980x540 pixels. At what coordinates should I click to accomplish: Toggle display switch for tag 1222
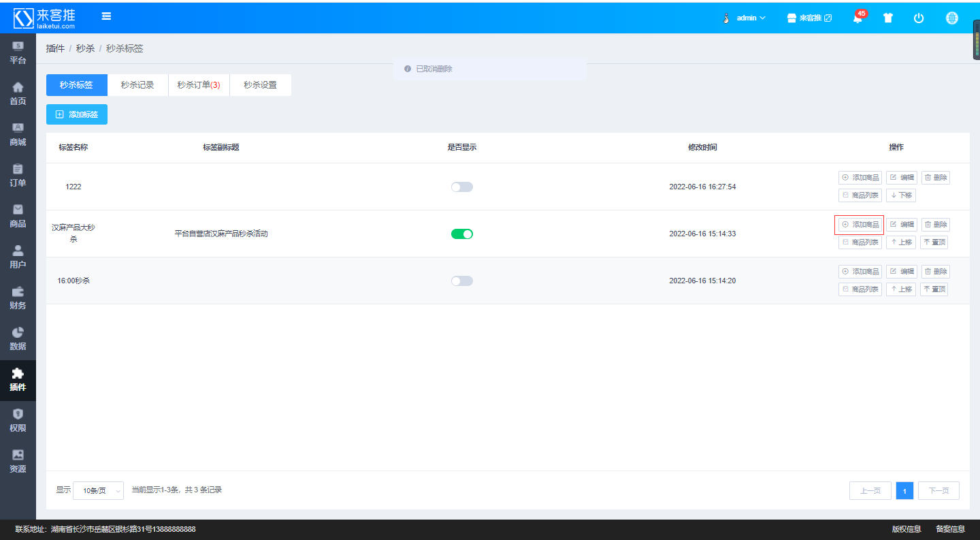[x=462, y=187]
